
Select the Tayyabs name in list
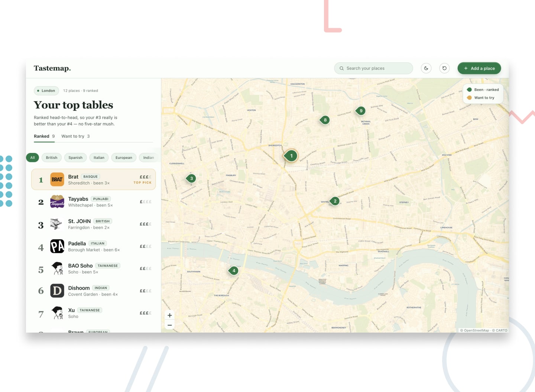click(78, 199)
